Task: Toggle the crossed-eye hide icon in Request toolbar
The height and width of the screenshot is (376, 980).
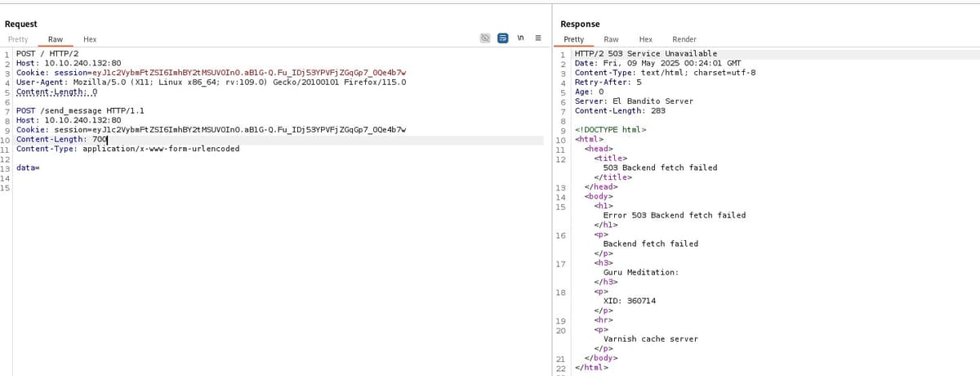Action: pyautogui.click(x=484, y=38)
